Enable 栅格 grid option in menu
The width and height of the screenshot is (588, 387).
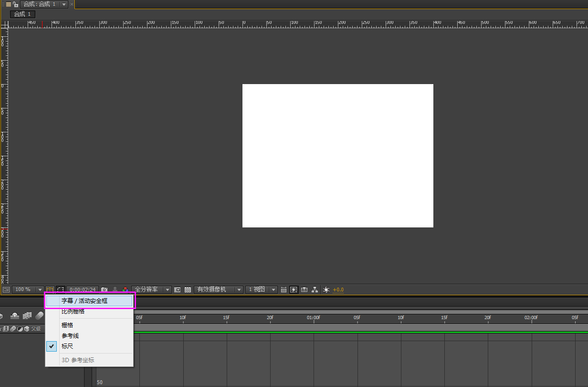pyautogui.click(x=67, y=325)
